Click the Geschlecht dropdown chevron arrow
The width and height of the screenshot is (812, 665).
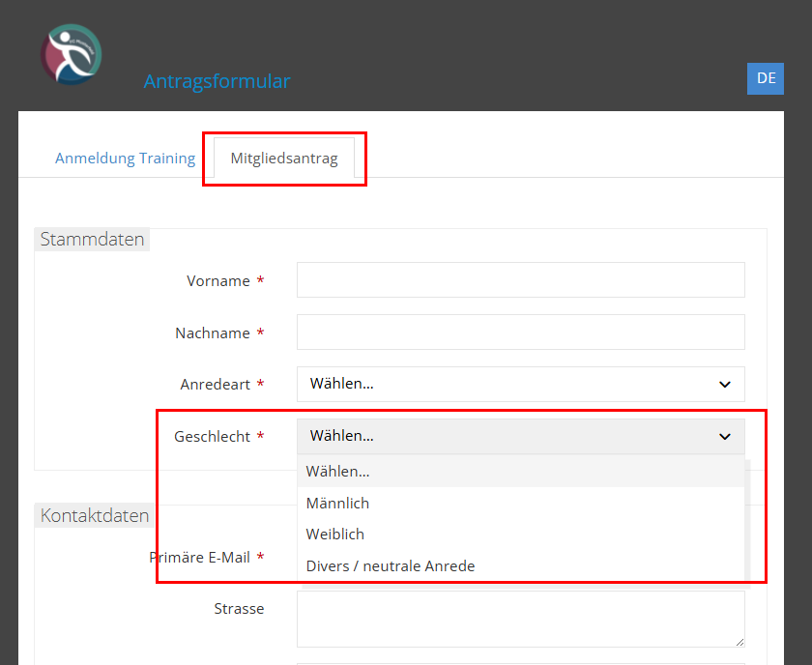pos(725,437)
